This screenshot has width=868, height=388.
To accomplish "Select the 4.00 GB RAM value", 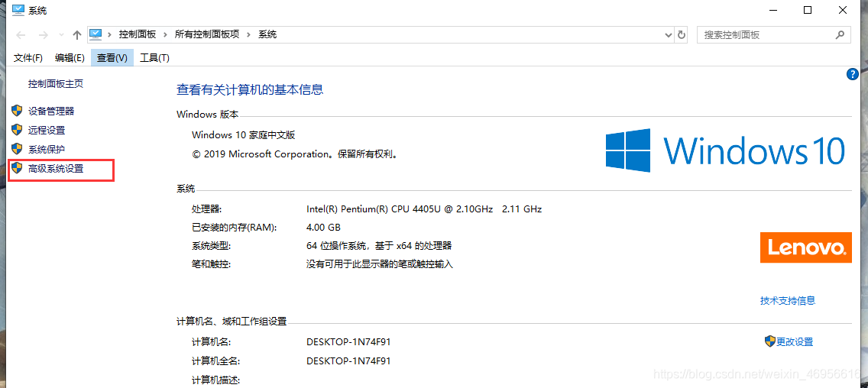I will click(323, 228).
